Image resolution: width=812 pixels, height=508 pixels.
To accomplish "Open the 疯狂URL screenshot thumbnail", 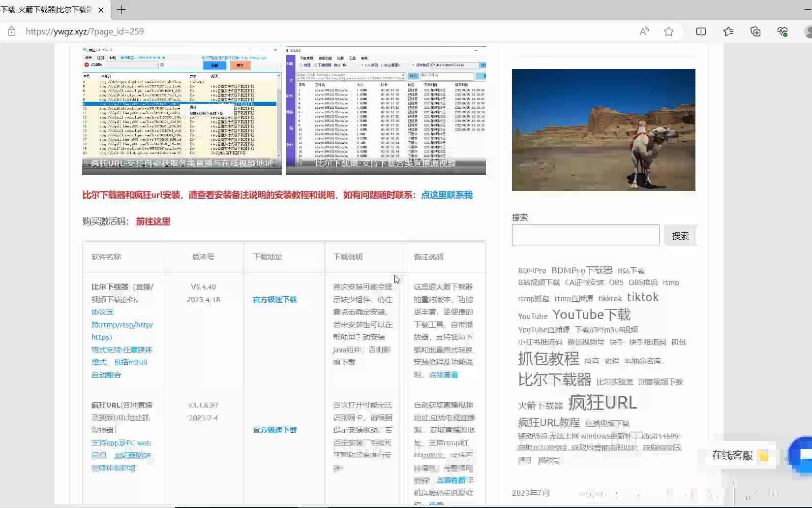I will [x=182, y=110].
